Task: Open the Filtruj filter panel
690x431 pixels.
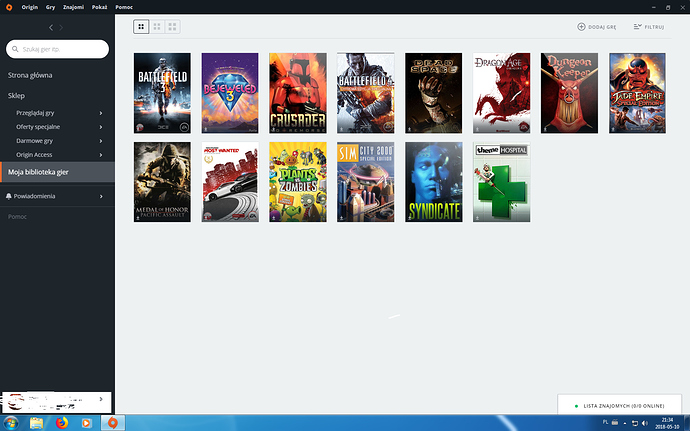Action: 649,27
